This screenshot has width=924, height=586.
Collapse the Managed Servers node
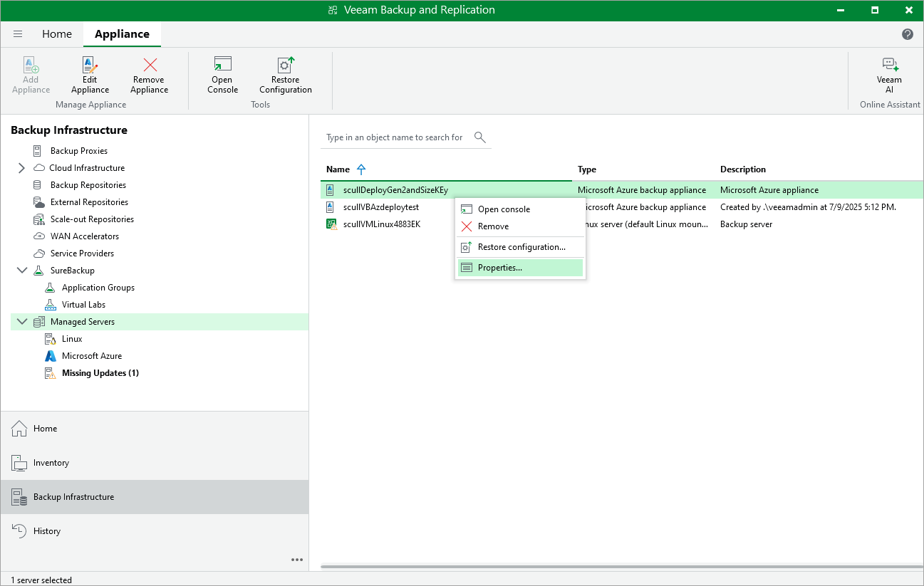[x=21, y=322]
